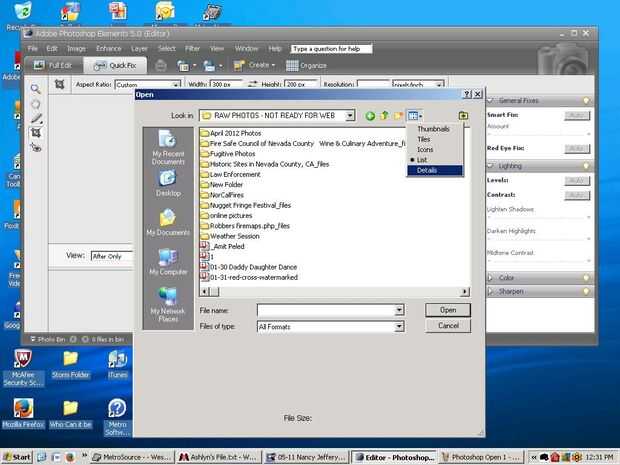This screenshot has height=465, width=620.
Task: Click in the File name field
Action: pyautogui.click(x=326, y=310)
